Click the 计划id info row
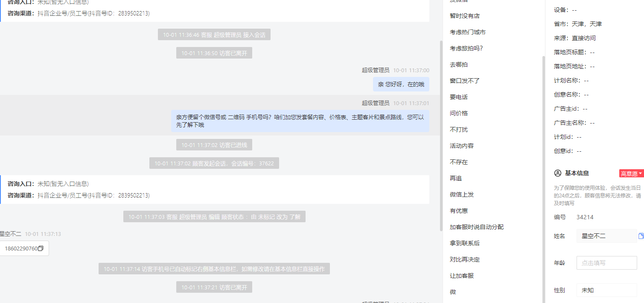The image size is (644, 303). 568,137
